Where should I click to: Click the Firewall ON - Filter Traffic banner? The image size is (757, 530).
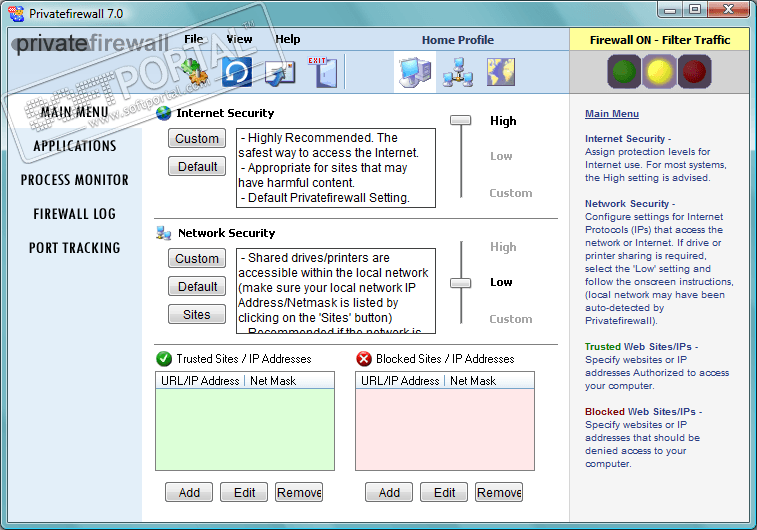(659, 40)
